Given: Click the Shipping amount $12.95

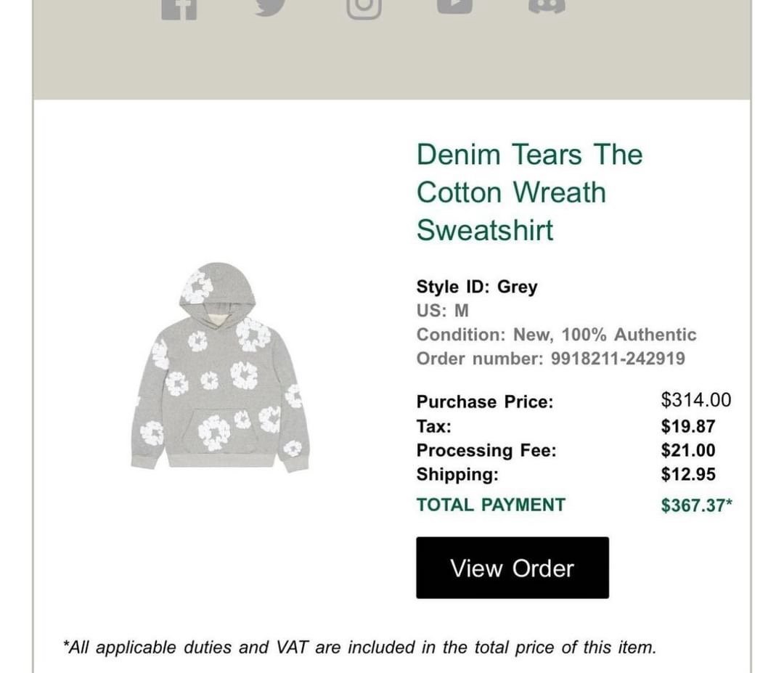Looking at the screenshot, I should tap(688, 475).
